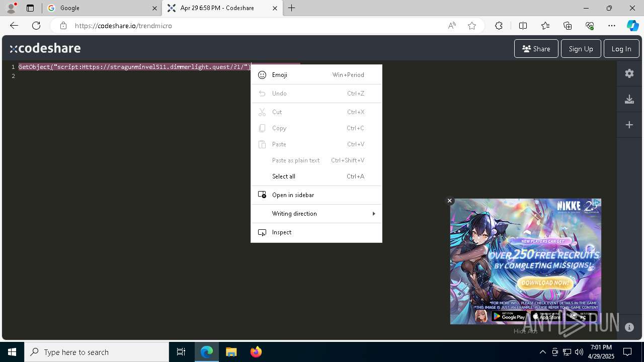Viewport: 644px width, 362px height.
Task: Close the NIKKE ad with X
Action: point(450,201)
